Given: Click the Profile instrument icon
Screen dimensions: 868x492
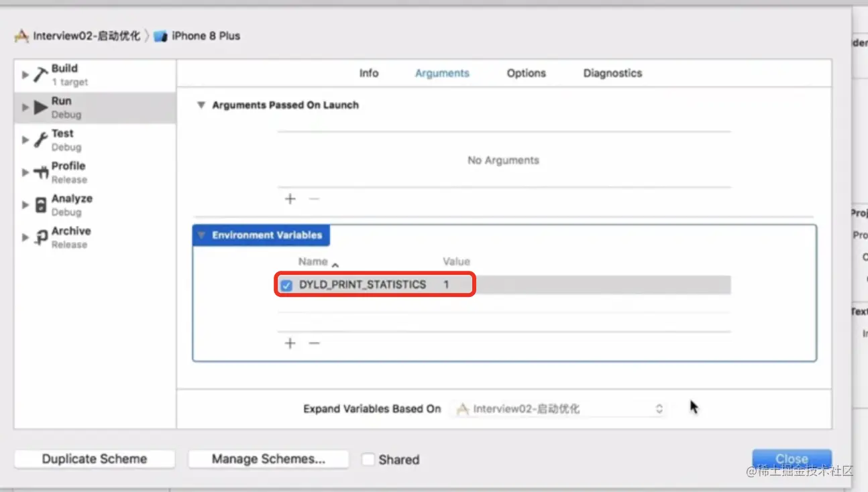Looking at the screenshot, I should click(x=40, y=172).
